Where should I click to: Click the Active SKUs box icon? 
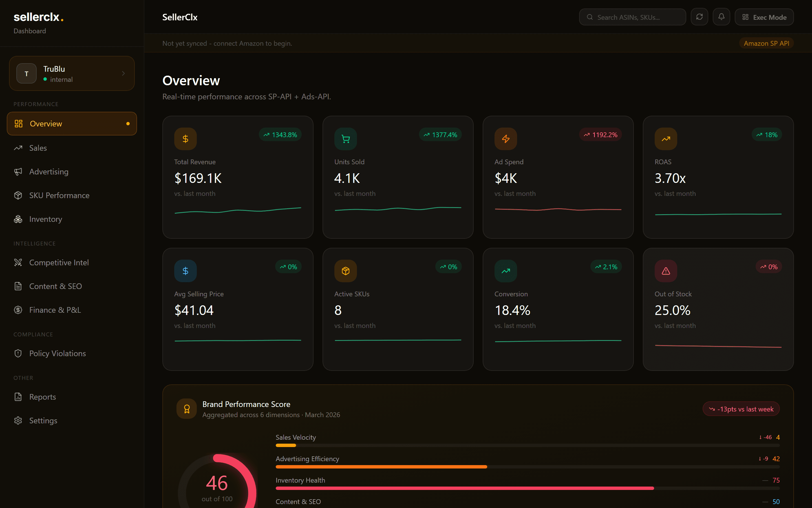[x=345, y=271]
